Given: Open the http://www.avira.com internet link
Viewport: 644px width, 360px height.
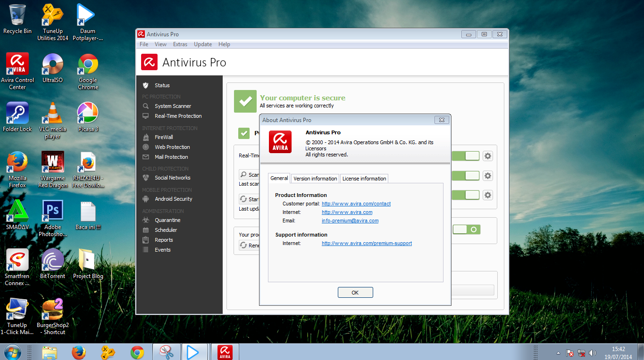Looking at the screenshot, I should point(347,212).
